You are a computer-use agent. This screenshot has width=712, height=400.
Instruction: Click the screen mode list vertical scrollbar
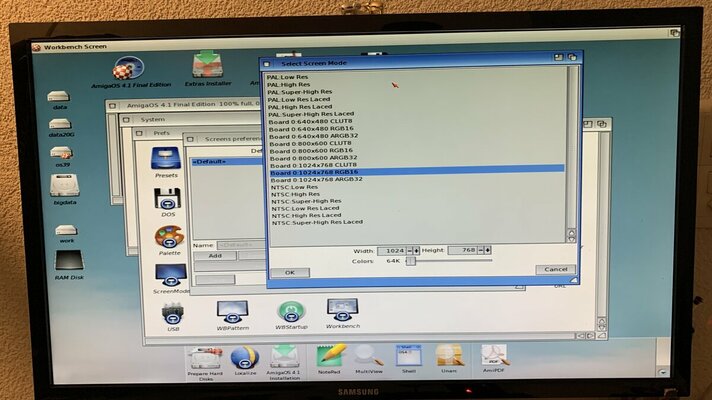(x=571, y=148)
